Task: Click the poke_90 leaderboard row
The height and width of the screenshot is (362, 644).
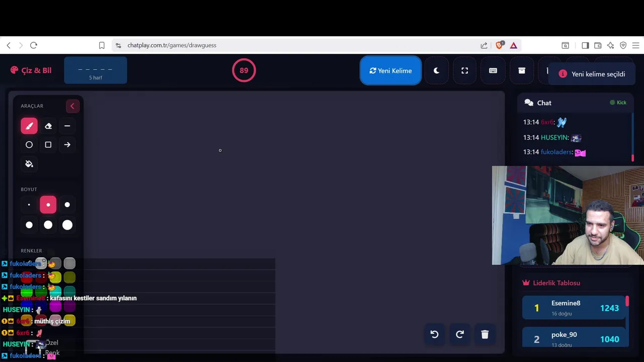Action: pyautogui.click(x=574, y=338)
